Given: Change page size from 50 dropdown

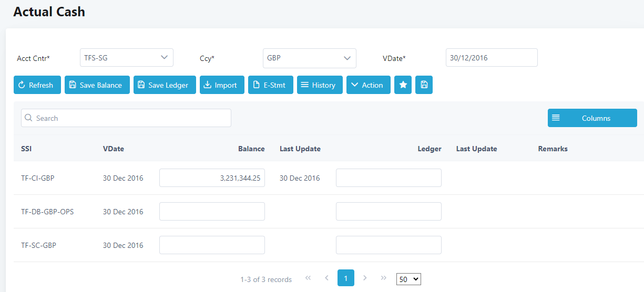Looking at the screenshot, I should (x=408, y=279).
